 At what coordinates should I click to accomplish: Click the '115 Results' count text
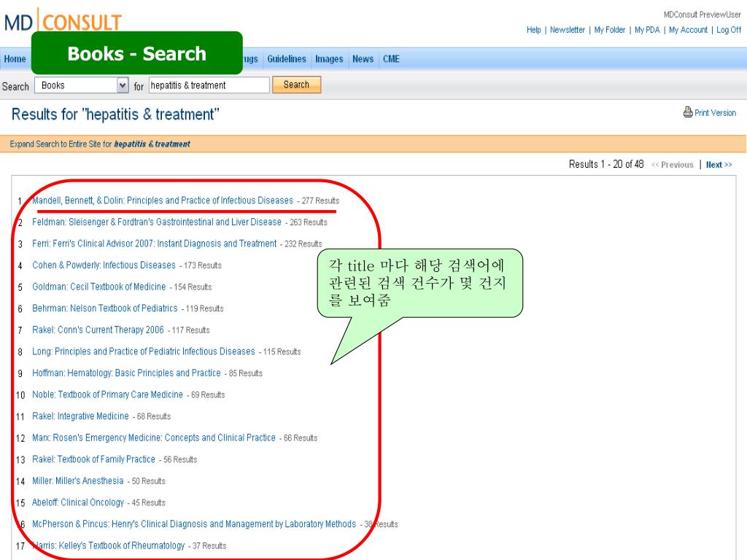(x=282, y=352)
